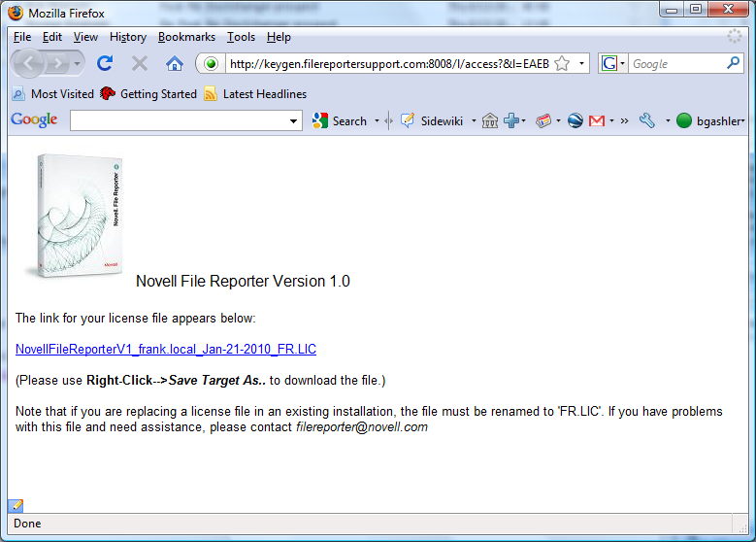This screenshot has width=756, height=542.
Task: Open the Getting Started bookmark
Action: tap(148, 94)
